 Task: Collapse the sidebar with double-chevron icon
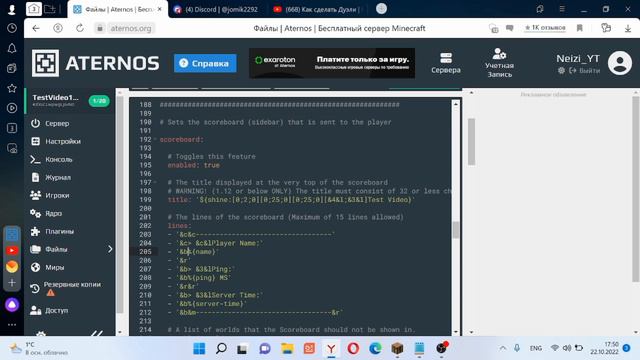click(x=97, y=334)
